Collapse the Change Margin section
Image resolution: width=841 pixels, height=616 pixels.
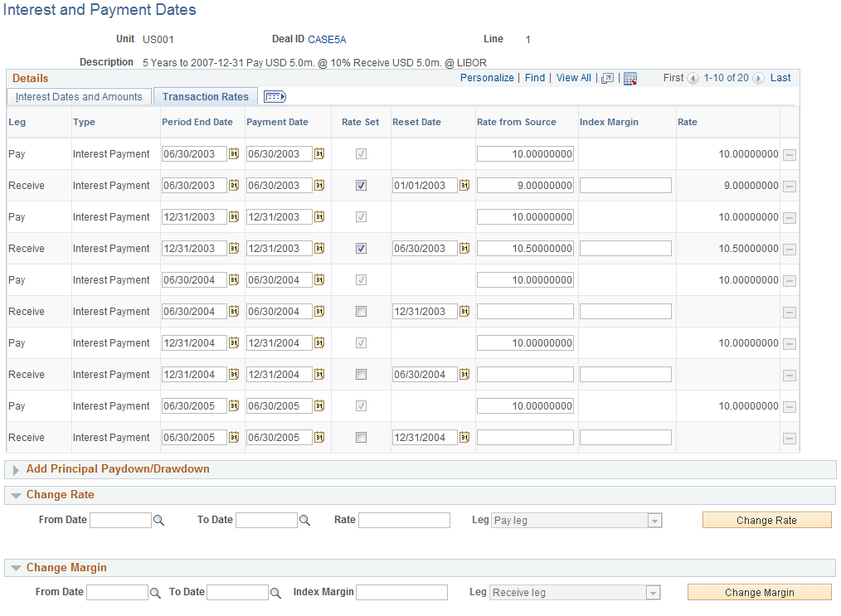pos(17,567)
